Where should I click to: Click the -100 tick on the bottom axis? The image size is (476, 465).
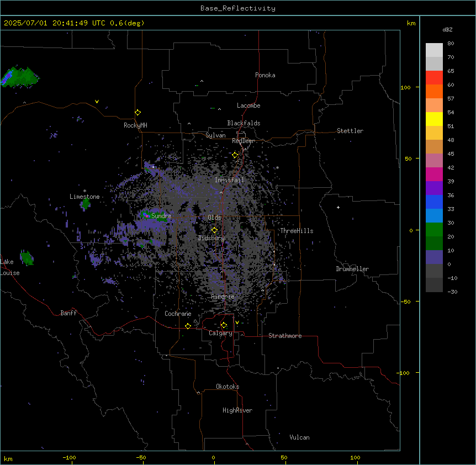click(69, 458)
